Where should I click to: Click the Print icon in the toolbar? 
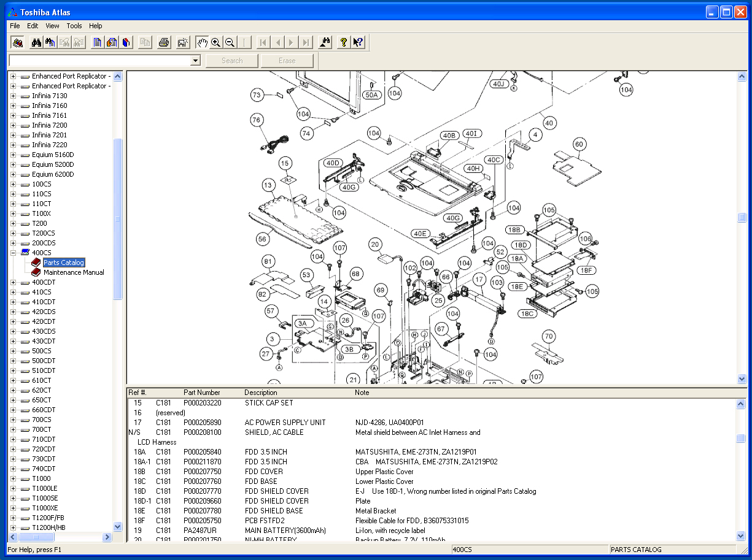coord(163,42)
